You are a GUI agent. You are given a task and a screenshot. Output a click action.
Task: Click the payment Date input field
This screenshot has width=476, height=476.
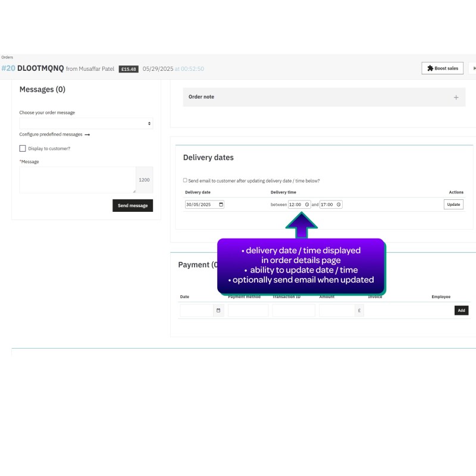pos(197,310)
